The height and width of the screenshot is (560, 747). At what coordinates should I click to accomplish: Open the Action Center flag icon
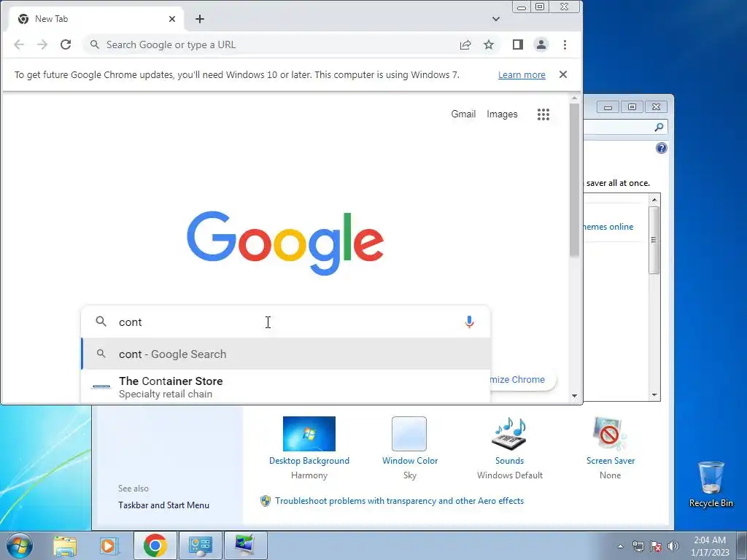pos(656,546)
